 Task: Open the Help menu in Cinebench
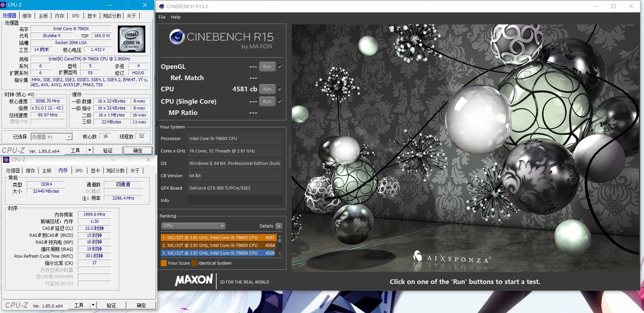(x=176, y=17)
